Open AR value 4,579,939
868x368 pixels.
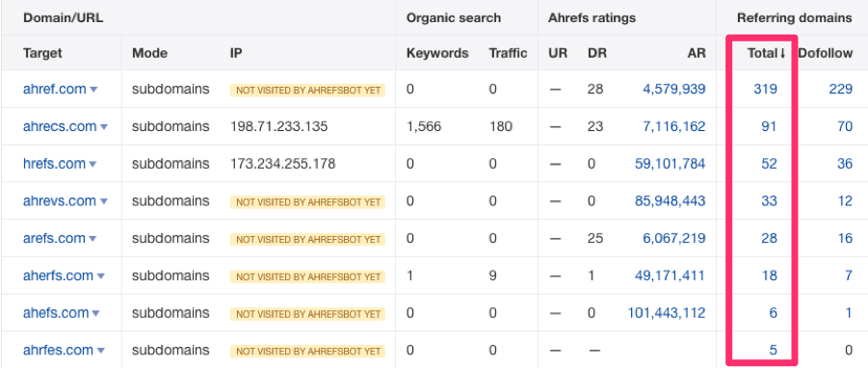[674, 89]
